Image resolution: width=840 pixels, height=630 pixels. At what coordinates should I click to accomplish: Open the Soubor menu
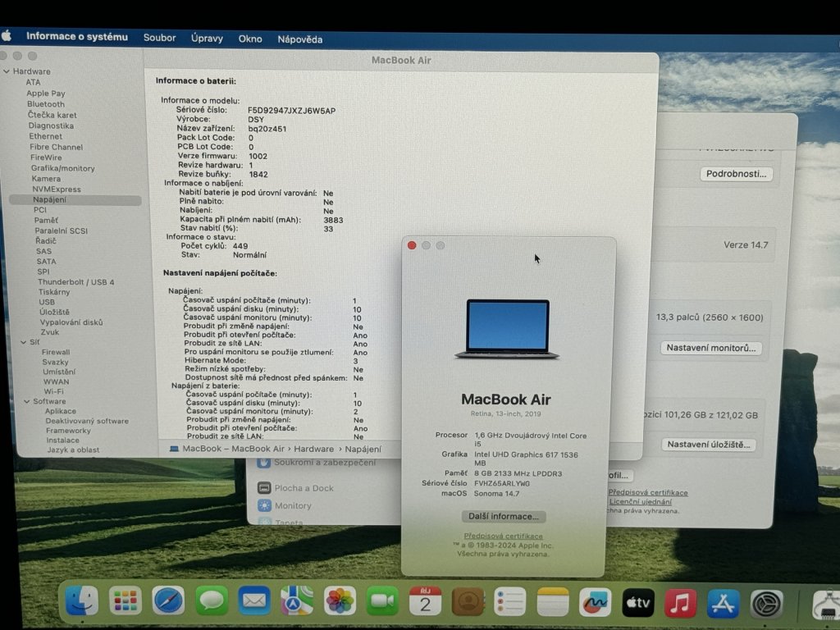coord(160,38)
